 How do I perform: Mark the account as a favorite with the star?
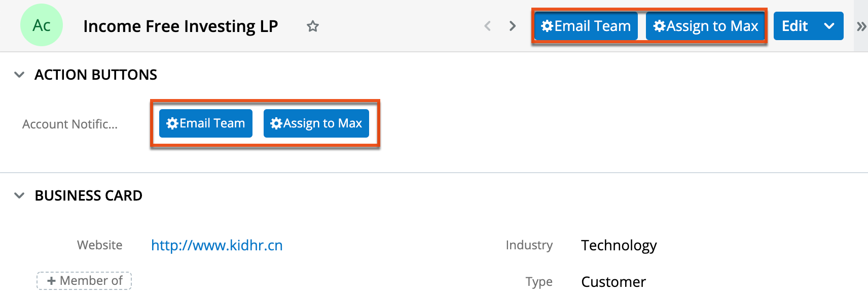click(x=313, y=26)
